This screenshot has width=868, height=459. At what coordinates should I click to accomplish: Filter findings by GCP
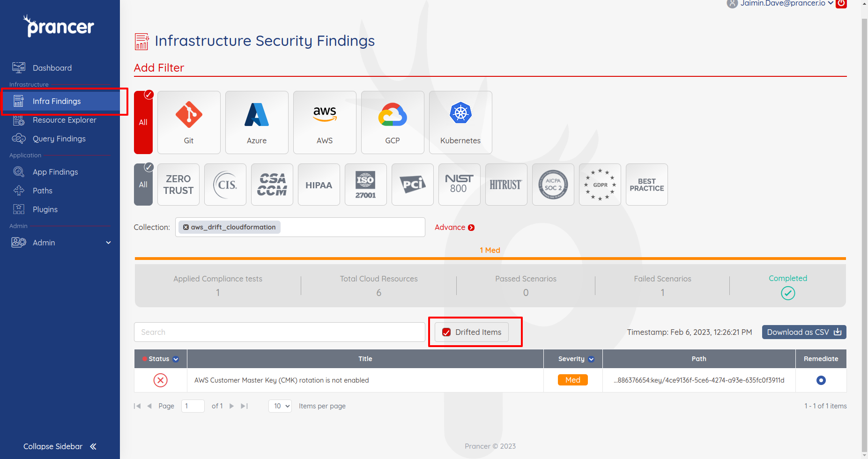tap(393, 122)
